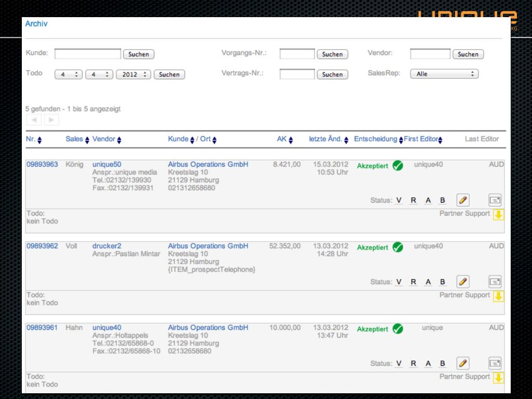Viewport: 532px width, 399px height.
Task: Sort by Kunde column arrows
Action: (x=192, y=140)
